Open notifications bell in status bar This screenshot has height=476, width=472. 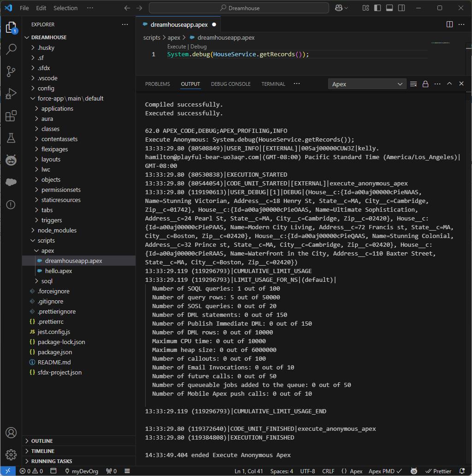coord(462,471)
